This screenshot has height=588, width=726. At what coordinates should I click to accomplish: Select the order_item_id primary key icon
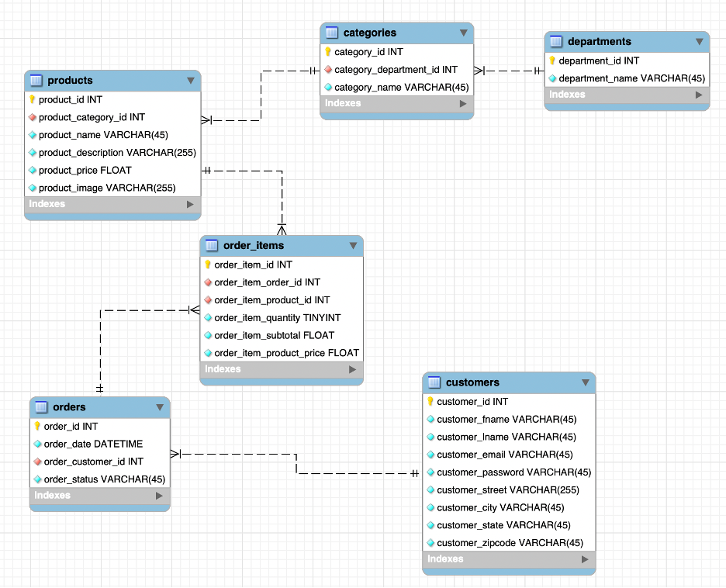click(207, 265)
